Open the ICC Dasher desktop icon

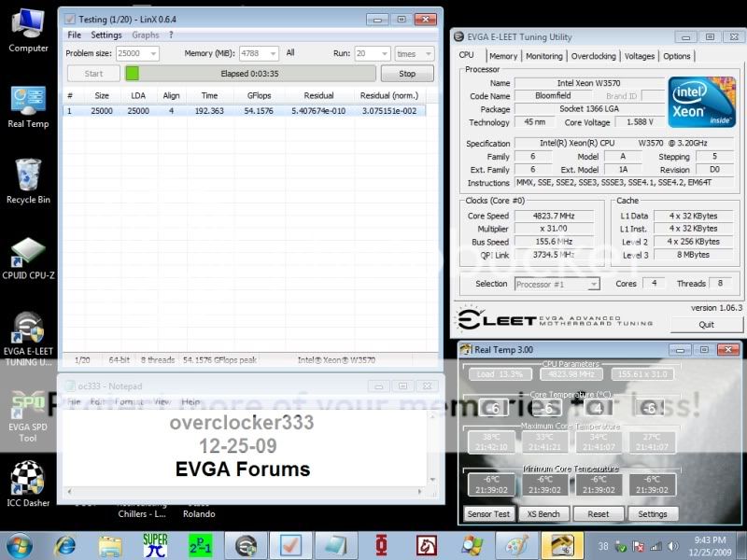pyautogui.click(x=28, y=481)
